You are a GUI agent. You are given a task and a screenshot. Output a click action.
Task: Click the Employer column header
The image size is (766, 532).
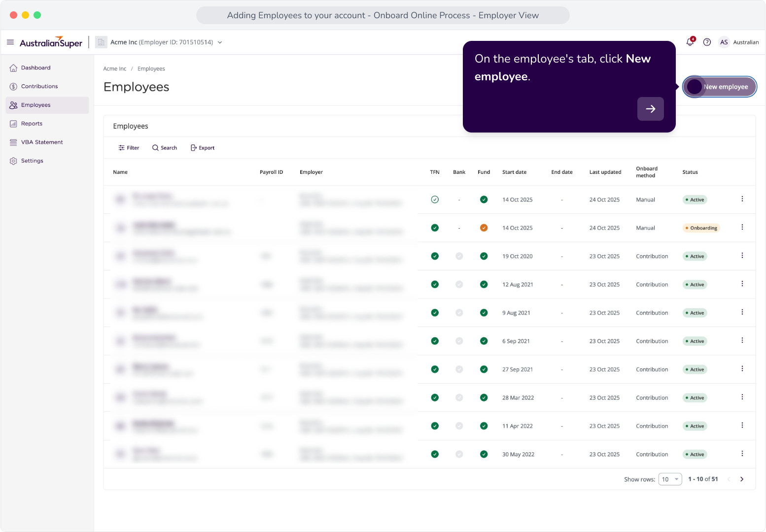[311, 172]
